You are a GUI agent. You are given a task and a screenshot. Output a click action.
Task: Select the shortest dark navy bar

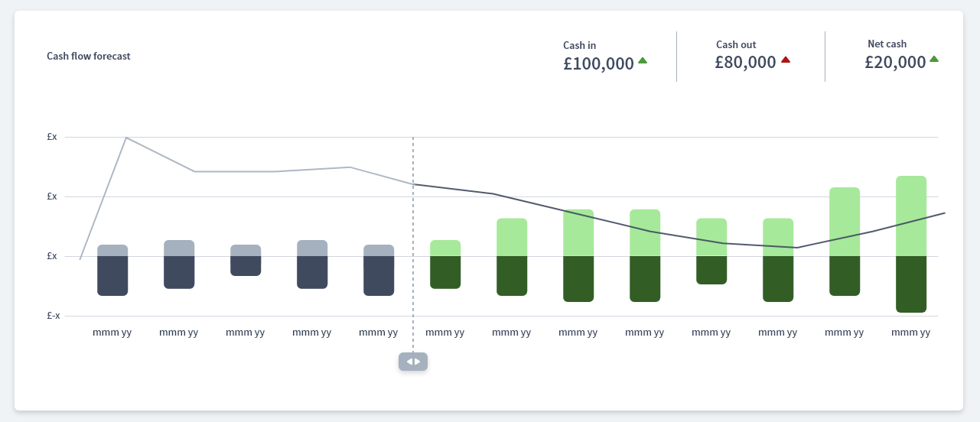click(246, 265)
